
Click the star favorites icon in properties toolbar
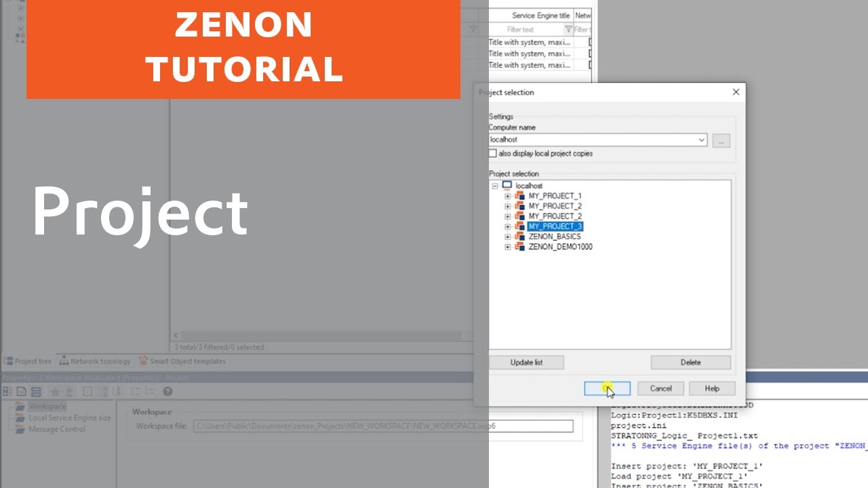(55, 391)
